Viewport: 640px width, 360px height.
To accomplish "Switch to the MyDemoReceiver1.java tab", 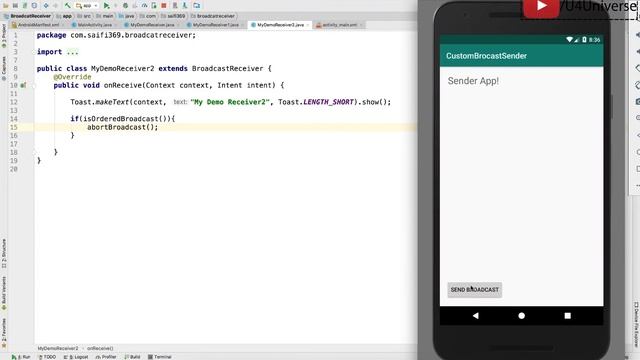I will pyautogui.click(x=215, y=25).
